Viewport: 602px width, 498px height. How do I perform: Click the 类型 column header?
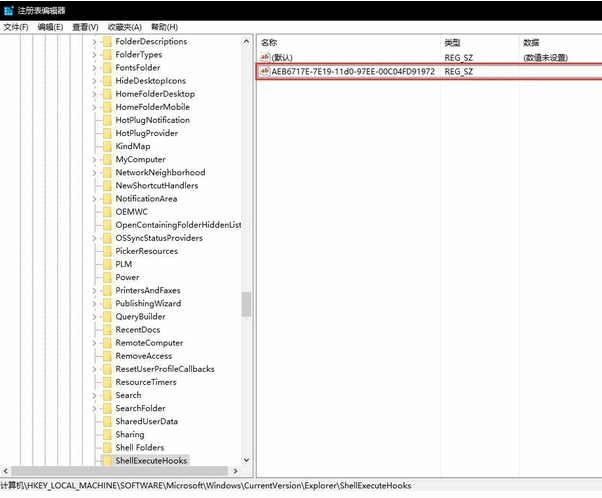[453, 43]
